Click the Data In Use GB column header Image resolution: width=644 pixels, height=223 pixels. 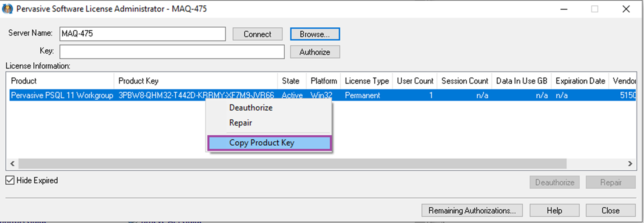pos(521,81)
